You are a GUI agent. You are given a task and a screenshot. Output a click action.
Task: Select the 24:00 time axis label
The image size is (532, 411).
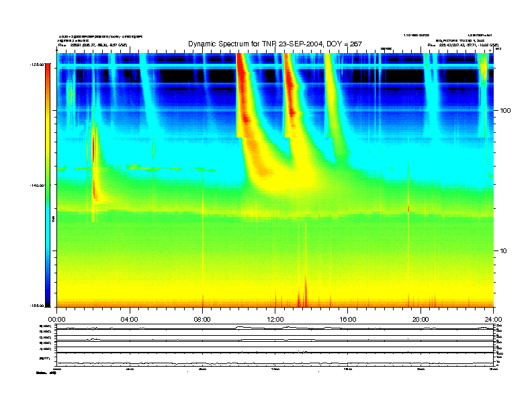click(x=493, y=320)
